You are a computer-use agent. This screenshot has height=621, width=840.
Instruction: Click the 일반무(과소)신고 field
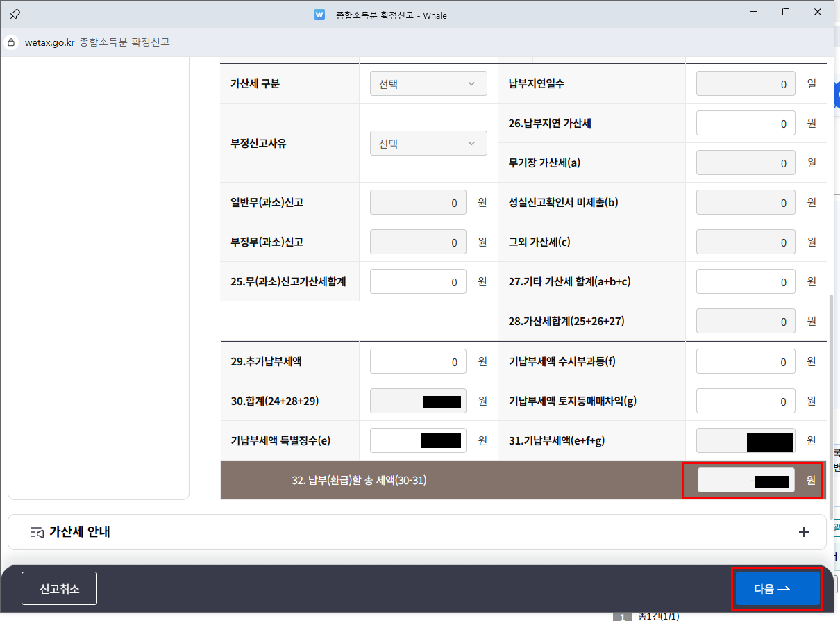point(418,203)
